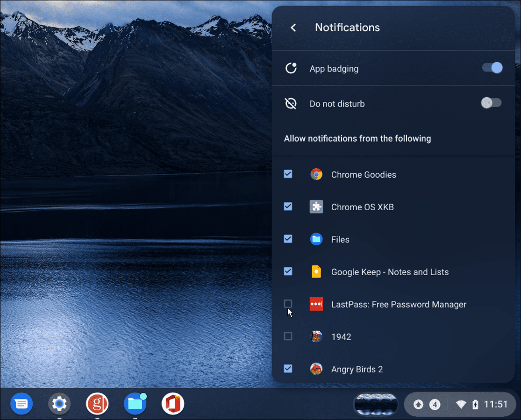
Task: Go back from the Notifications panel
Action: [293, 28]
